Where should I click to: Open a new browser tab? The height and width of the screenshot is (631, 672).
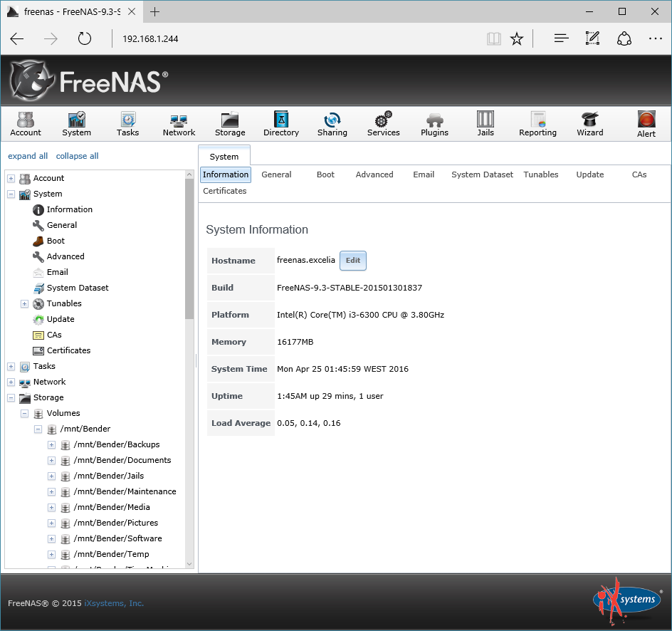click(154, 11)
